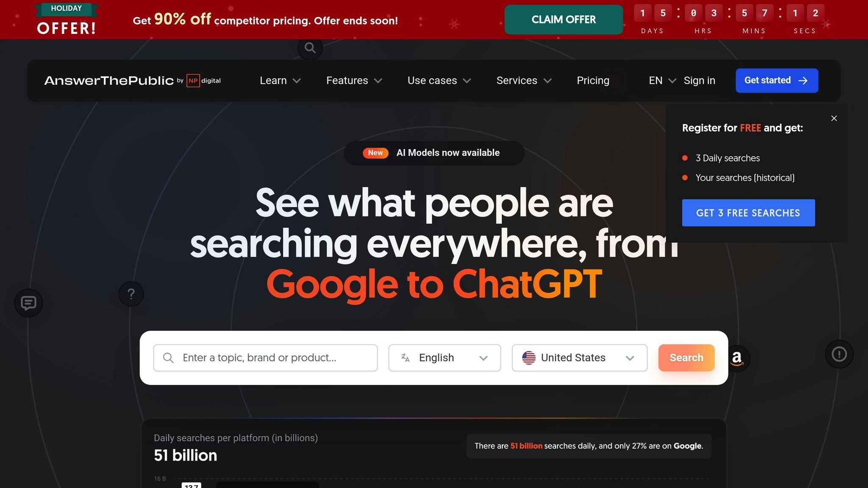Viewport: 868px width, 488px height.
Task: Expand the Features menu
Action: coord(354,80)
